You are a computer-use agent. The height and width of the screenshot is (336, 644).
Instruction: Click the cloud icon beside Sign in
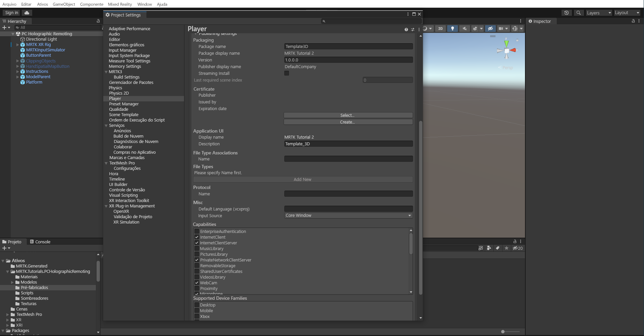(27, 12)
